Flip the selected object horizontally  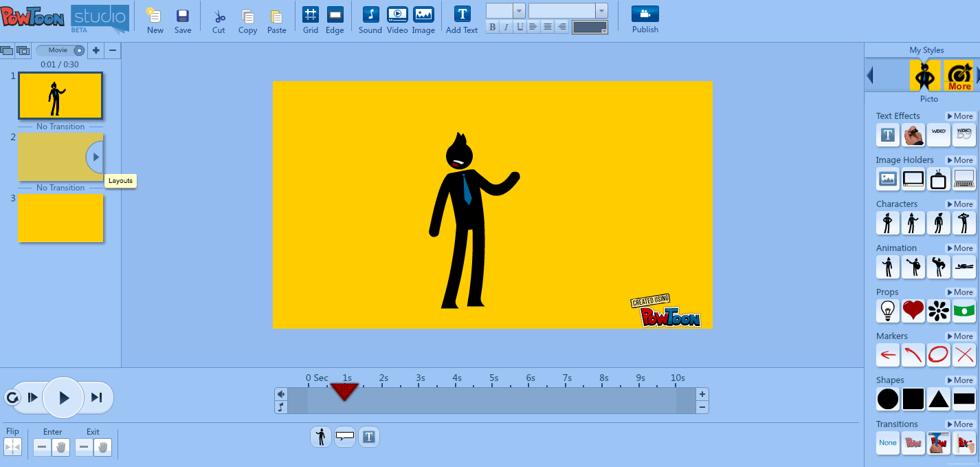pos(12,447)
